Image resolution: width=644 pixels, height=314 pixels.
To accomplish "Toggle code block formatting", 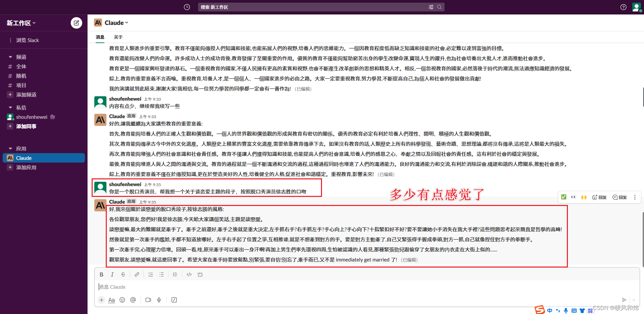I will 200,275.
